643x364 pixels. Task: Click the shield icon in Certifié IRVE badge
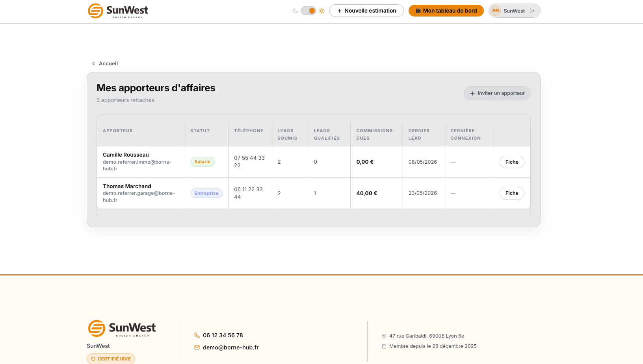coord(93,359)
